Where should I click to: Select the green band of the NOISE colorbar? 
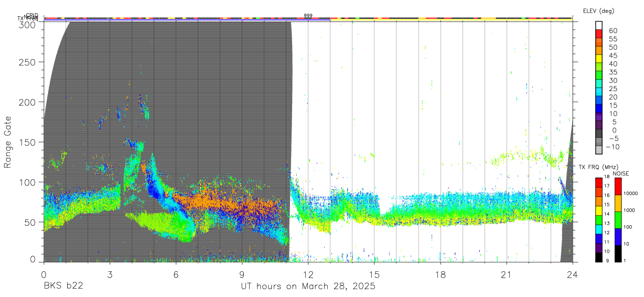coord(618,220)
